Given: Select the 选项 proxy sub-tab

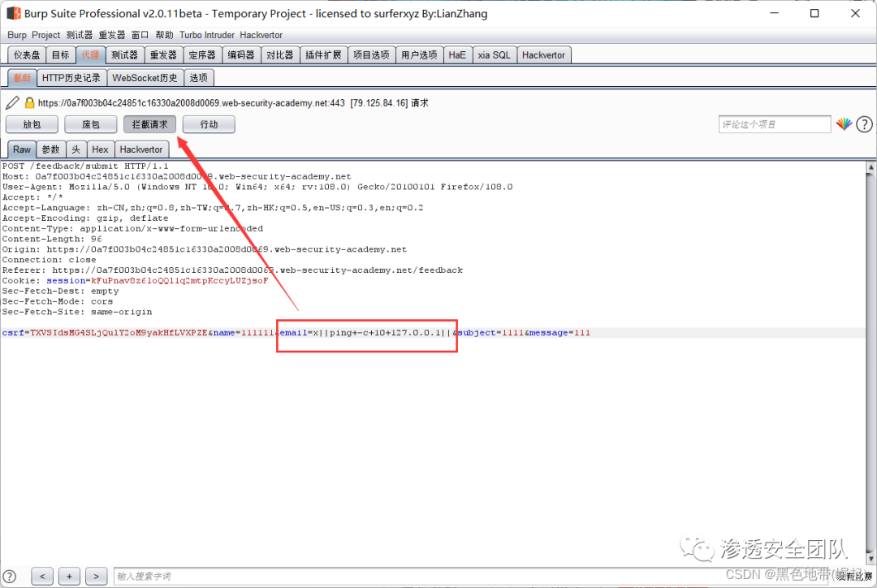Looking at the screenshot, I should coord(199,78).
